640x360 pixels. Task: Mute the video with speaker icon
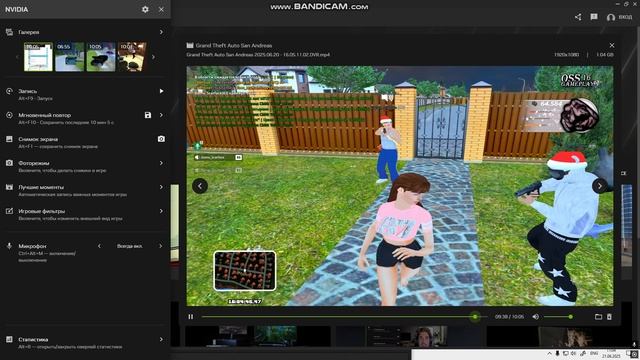click(x=536, y=317)
